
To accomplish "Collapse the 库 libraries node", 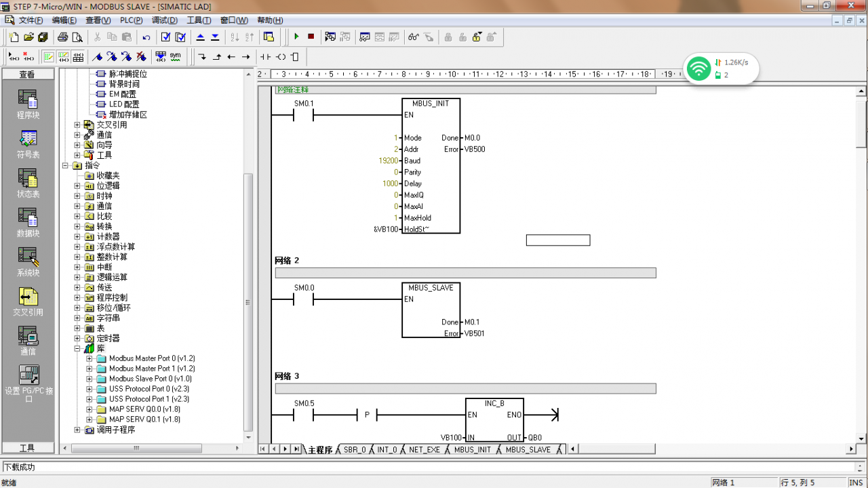I will (77, 349).
